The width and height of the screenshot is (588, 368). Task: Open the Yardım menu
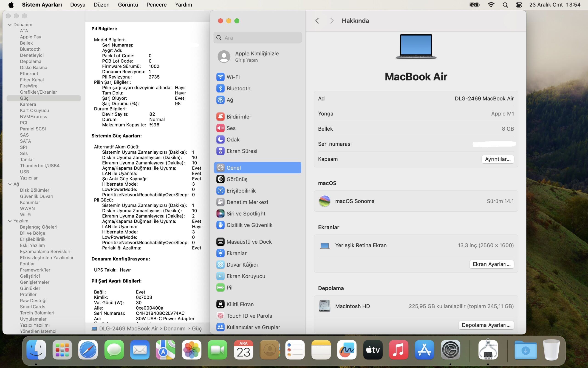[184, 5]
